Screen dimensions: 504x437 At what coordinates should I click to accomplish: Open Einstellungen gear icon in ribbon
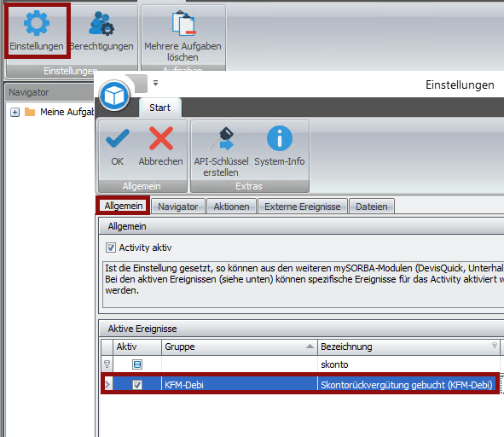click(x=37, y=23)
